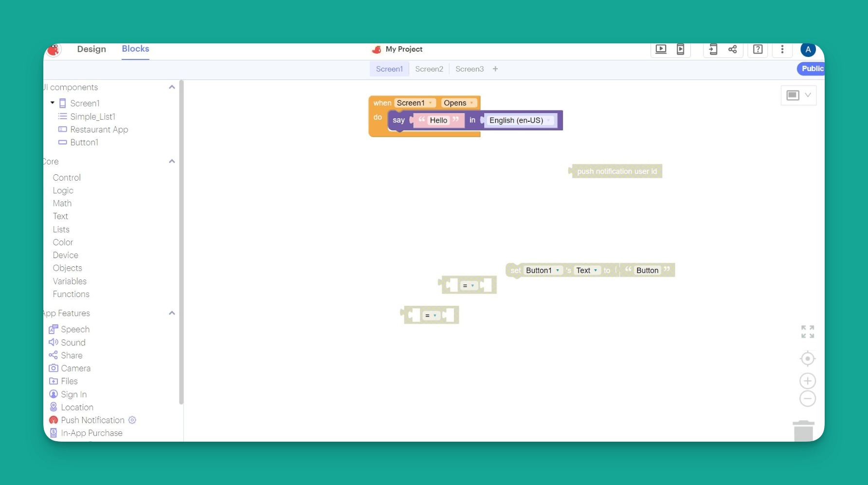Switch to the Design tab
The height and width of the screenshot is (485, 868).
[x=91, y=49]
